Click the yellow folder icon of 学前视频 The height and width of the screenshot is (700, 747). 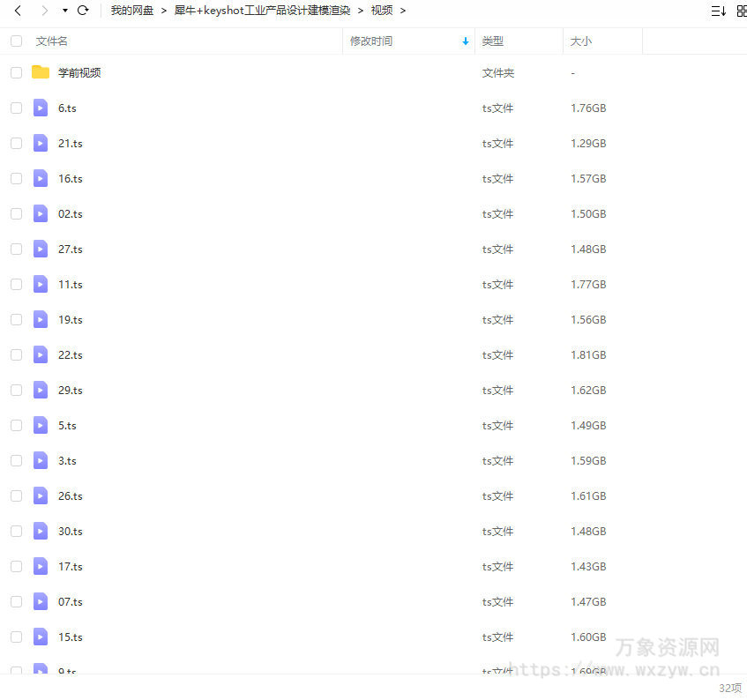[41, 72]
